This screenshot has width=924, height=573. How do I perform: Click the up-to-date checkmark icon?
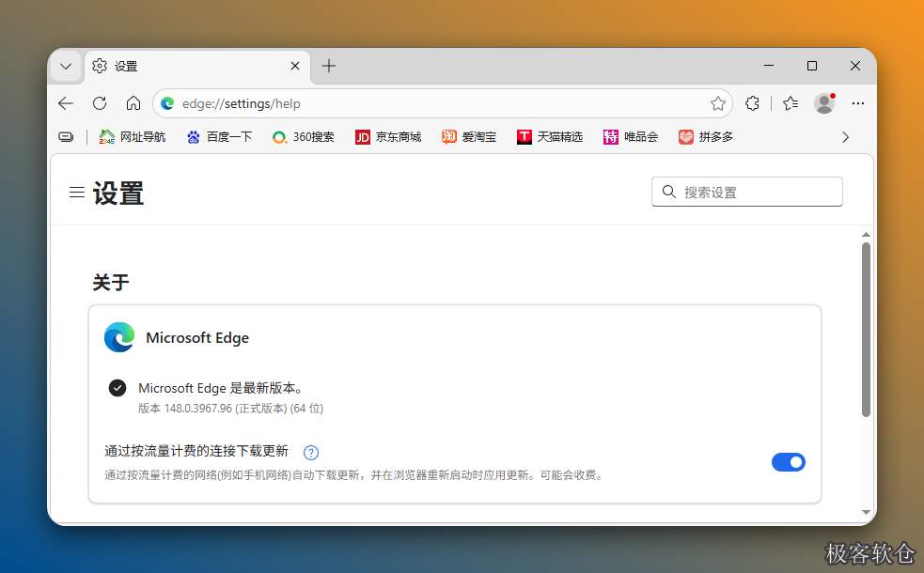point(117,388)
